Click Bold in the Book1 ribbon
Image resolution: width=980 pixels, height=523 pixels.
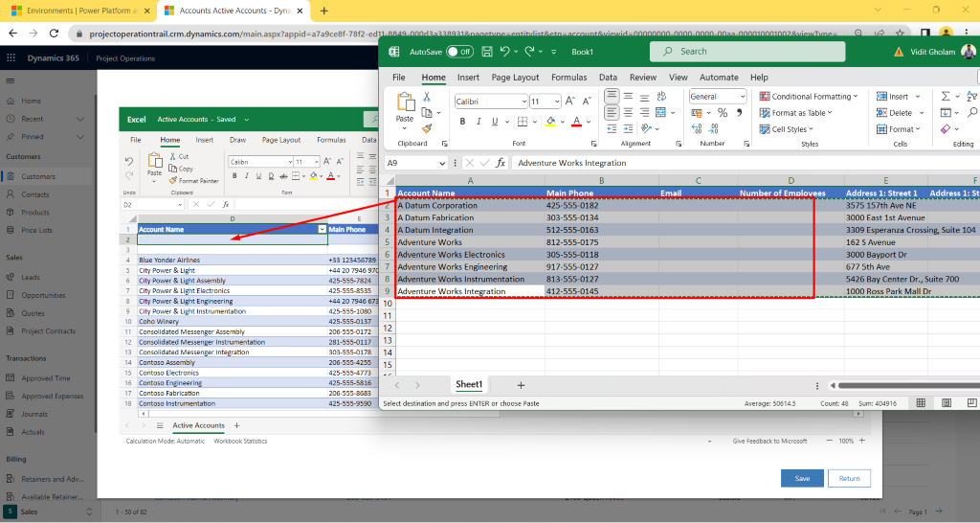[462, 122]
